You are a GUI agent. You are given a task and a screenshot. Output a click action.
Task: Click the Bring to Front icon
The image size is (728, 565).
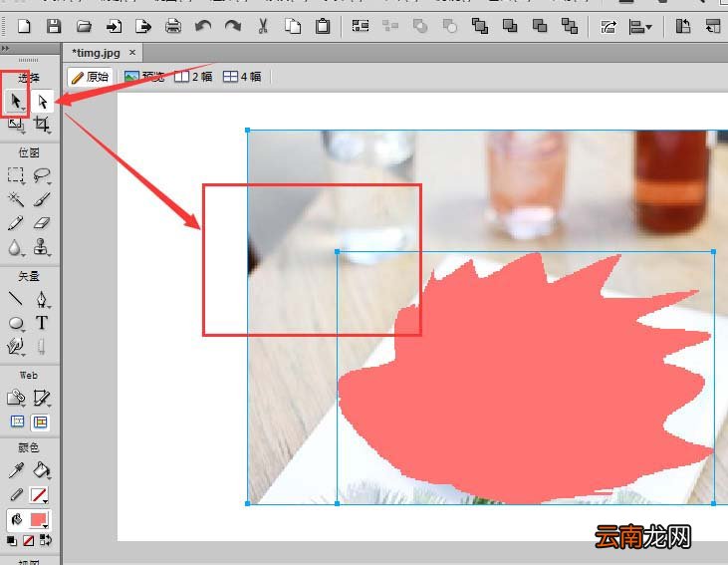point(480,26)
